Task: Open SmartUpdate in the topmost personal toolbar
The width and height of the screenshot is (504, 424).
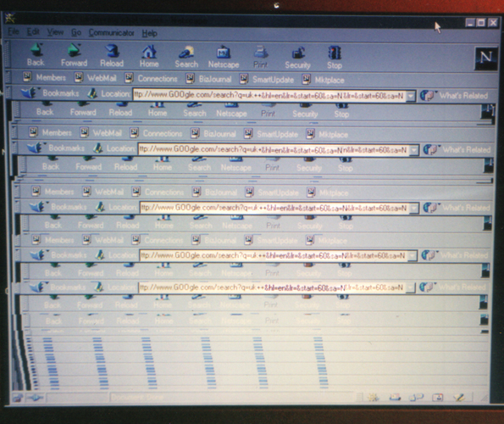Action: pyautogui.click(x=267, y=80)
